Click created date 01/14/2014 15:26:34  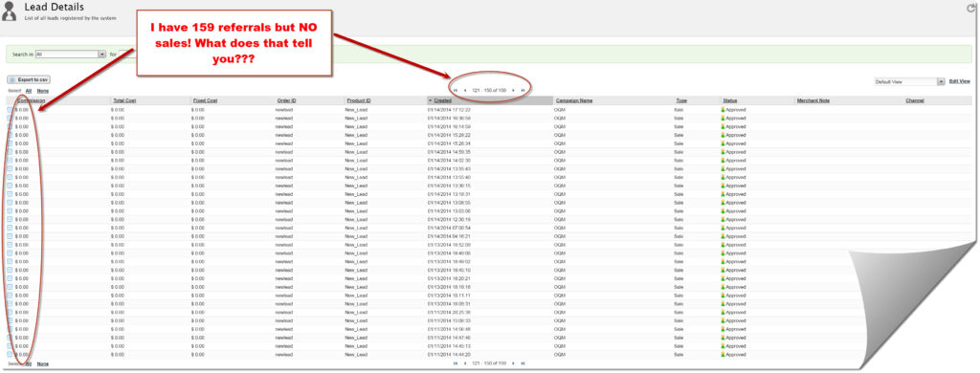(x=449, y=143)
